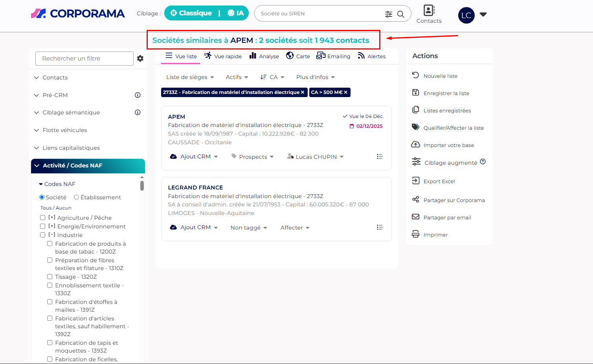Click the Pré-CRM info icon
The height and width of the screenshot is (364, 593).
(138, 95)
